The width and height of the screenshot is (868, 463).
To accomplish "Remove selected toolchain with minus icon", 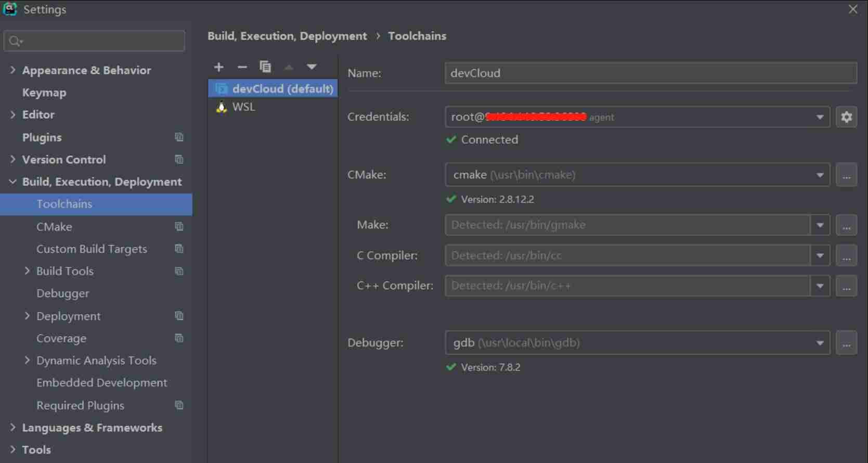I will pyautogui.click(x=242, y=67).
